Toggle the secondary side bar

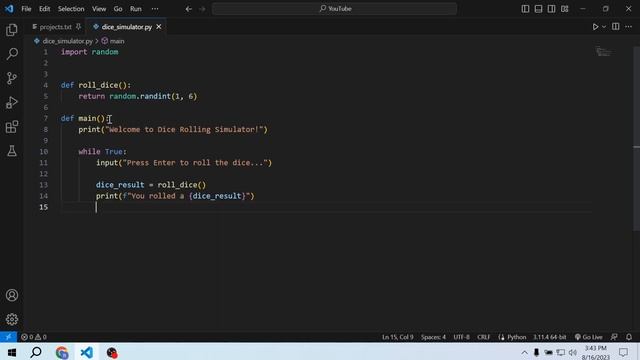(551, 9)
